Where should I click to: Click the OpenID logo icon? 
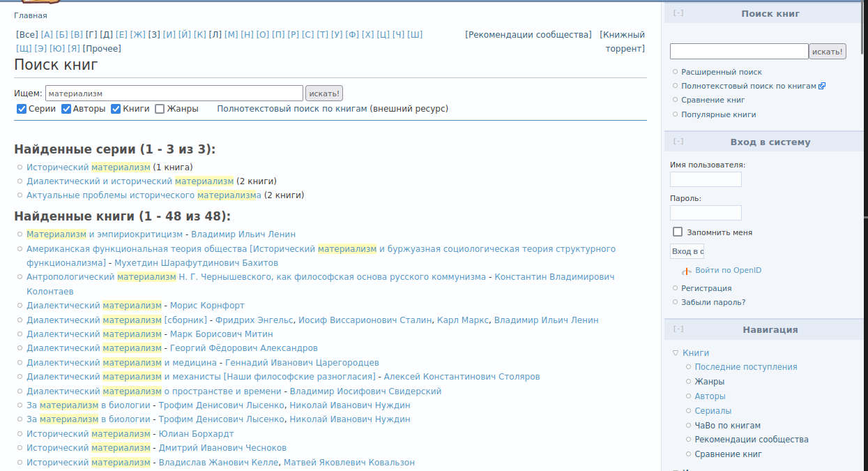pyautogui.click(x=686, y=271)
